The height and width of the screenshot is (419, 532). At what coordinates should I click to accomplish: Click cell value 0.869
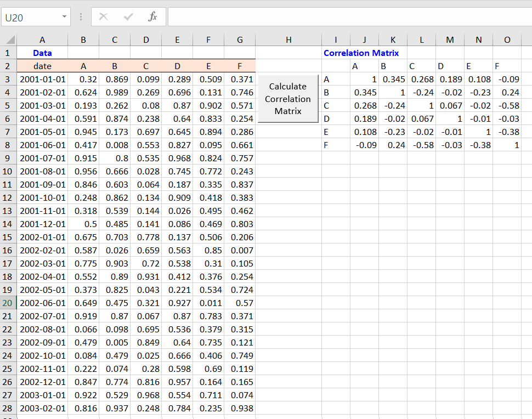click(115, 80)
